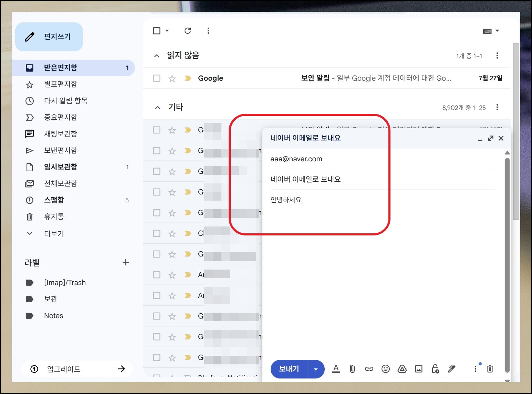Star the Google 보안 알림 email
Viewport: 532px width, 394px height.
pos(172,79)
